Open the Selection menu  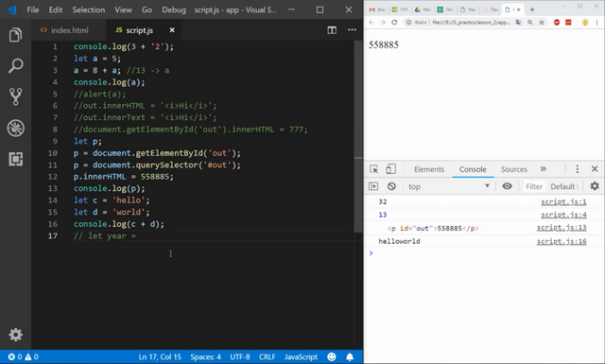88,9
